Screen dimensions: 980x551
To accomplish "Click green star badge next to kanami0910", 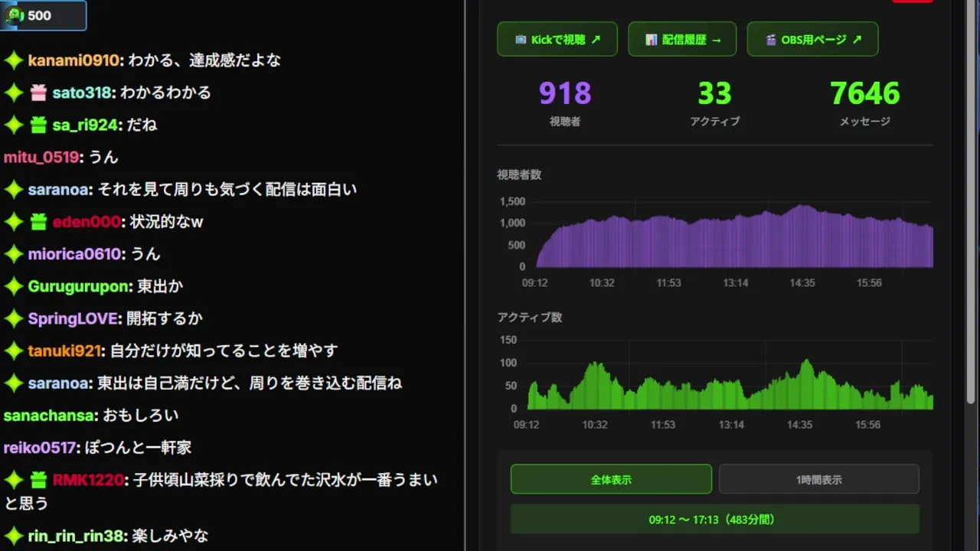I will (14, 60).
